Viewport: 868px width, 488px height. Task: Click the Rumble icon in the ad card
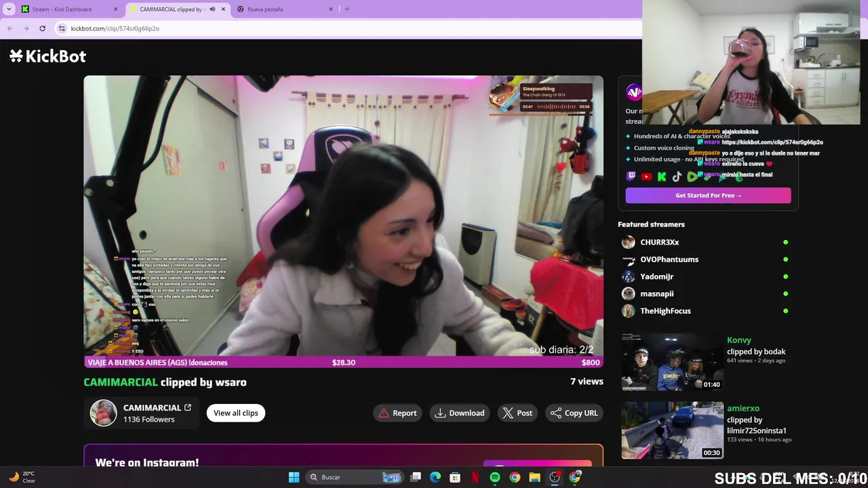click(x=692, y=177)
